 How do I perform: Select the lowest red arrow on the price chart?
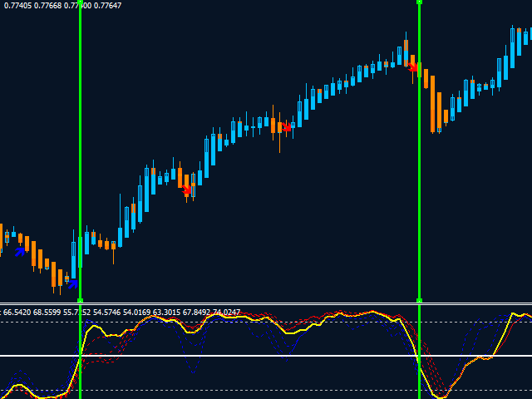coord(186,190)
